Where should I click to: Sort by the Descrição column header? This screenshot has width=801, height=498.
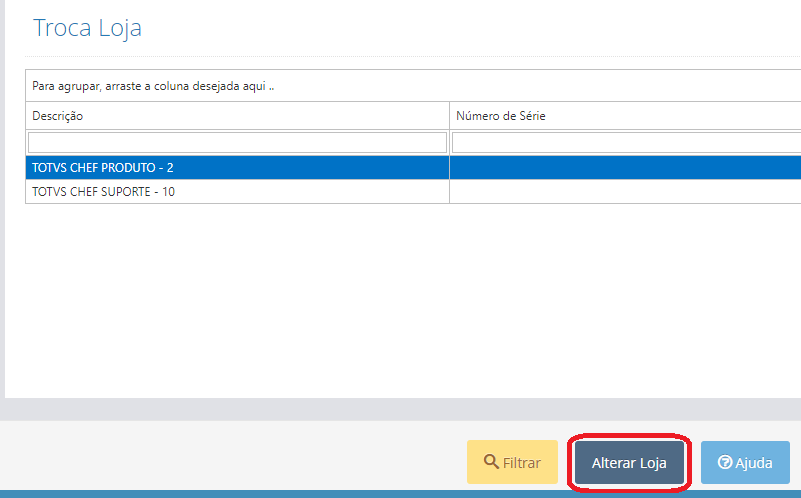(x=238, y=116)
